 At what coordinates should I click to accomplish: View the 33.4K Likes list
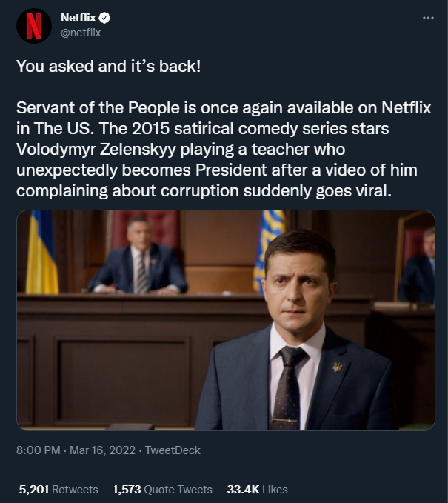click(x=257, y=490)
